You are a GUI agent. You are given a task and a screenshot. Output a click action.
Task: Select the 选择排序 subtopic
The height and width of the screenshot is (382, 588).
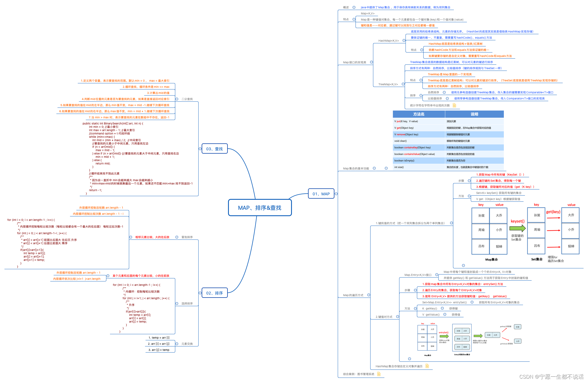click(187, 303)
